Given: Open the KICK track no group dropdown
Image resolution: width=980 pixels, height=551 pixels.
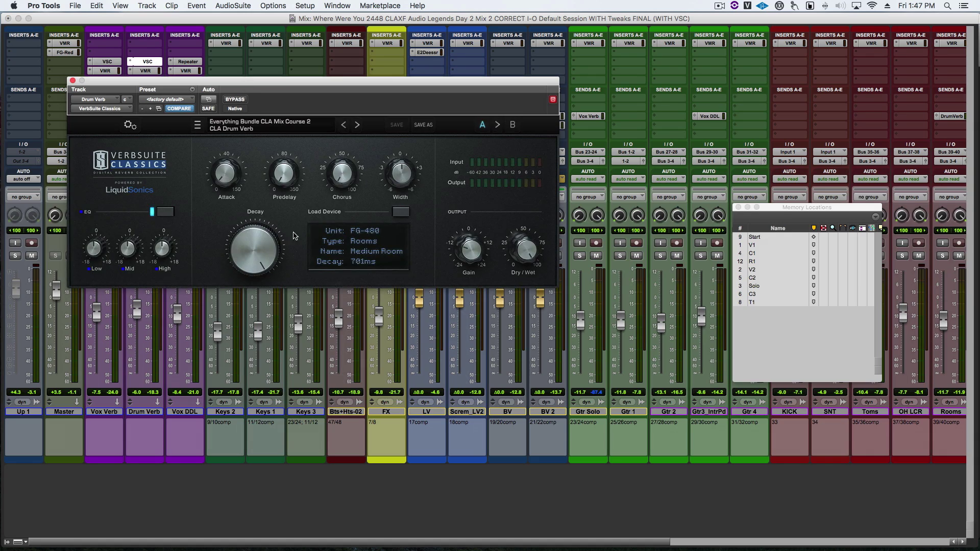Looking at the screenshot, I should click(x=790, y=197).
